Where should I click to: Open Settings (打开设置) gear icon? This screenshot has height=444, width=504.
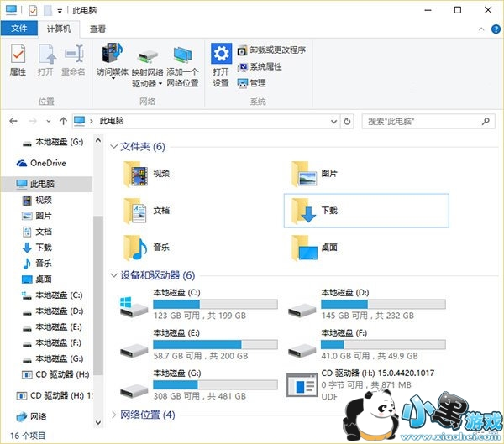pyautogui.click(x=221, y=65)
